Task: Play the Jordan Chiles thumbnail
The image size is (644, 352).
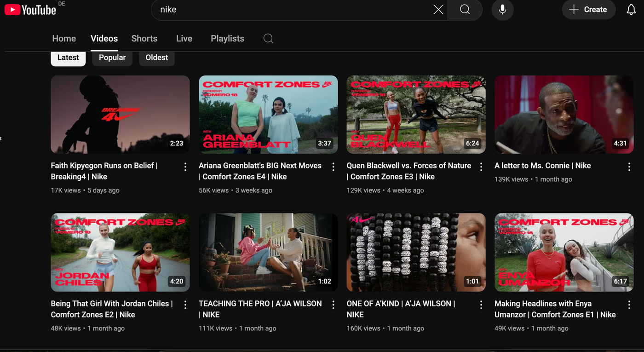Action: (x=120, y=253)
